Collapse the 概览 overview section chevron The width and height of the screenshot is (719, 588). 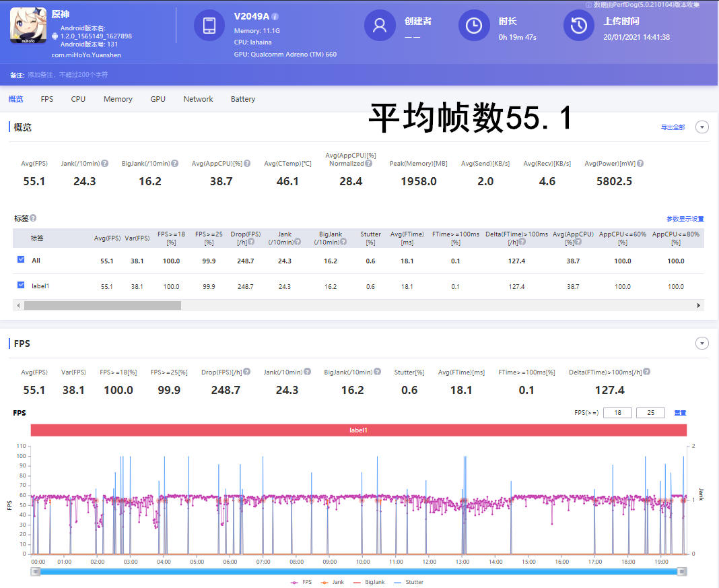tap(702, 127)
